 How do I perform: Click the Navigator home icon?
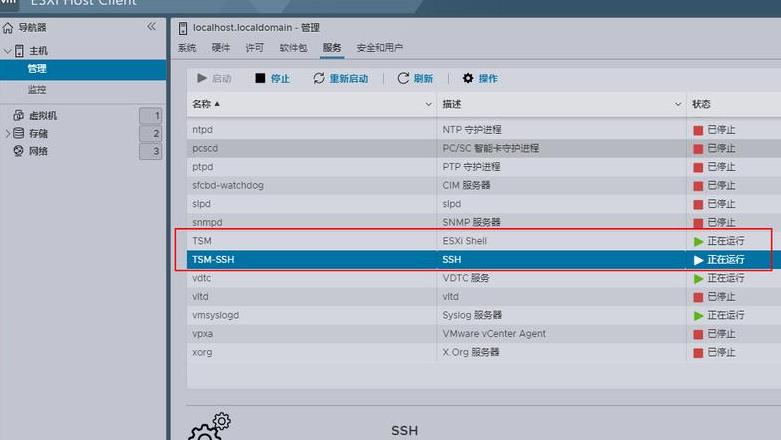8,28
